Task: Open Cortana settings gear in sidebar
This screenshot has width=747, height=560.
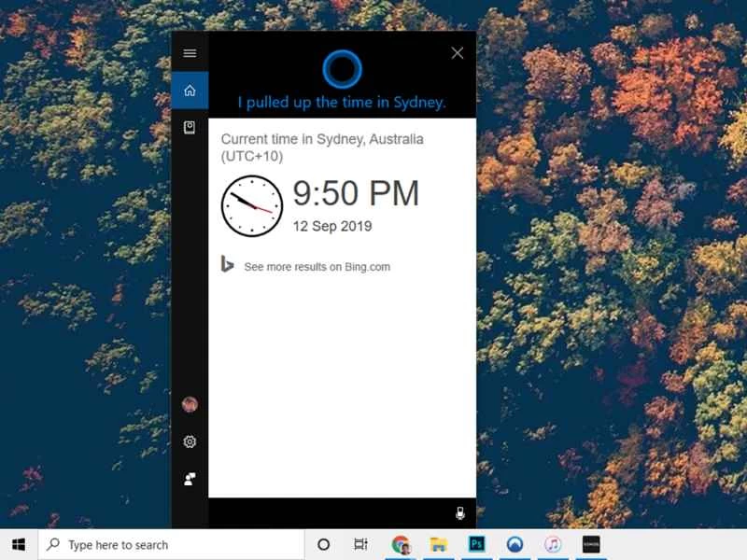Action: (190, 441)
